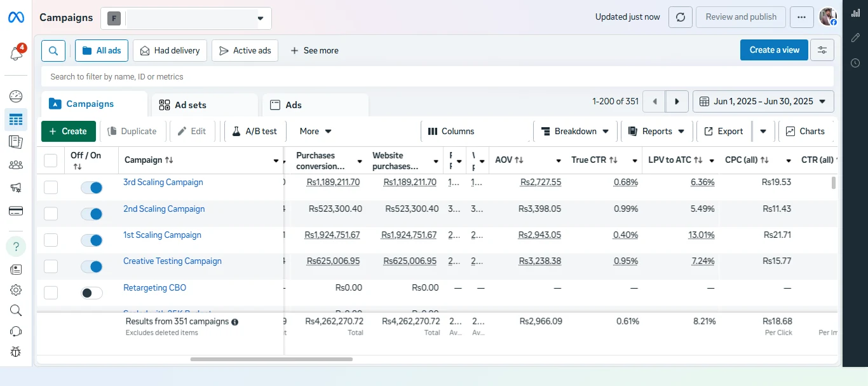Open the history clock icon in right panel
Viewport: 868px width, 386px height.
(855, 63)
